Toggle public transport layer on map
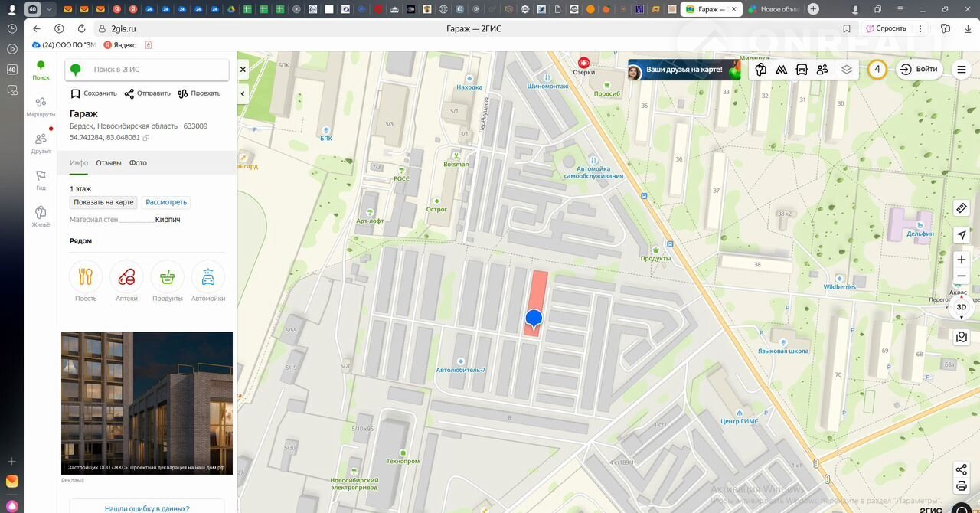The height and width of the screenshot is (513, 980). click(x=802, y=69)
